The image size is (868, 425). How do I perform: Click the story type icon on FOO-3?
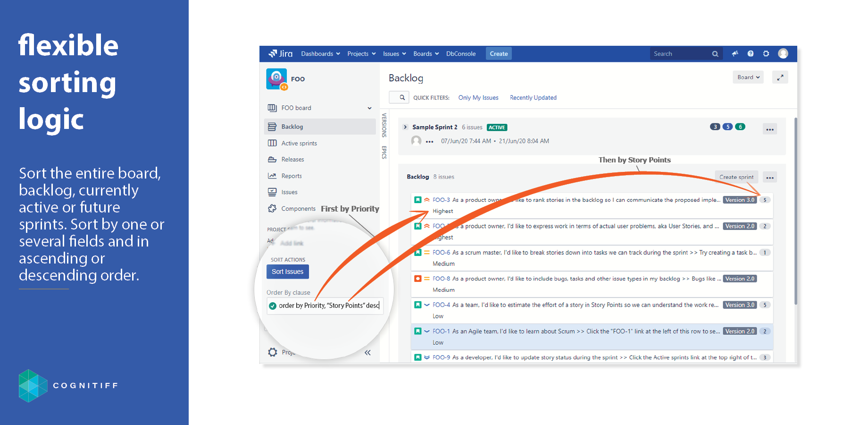(x=417, y=200)
